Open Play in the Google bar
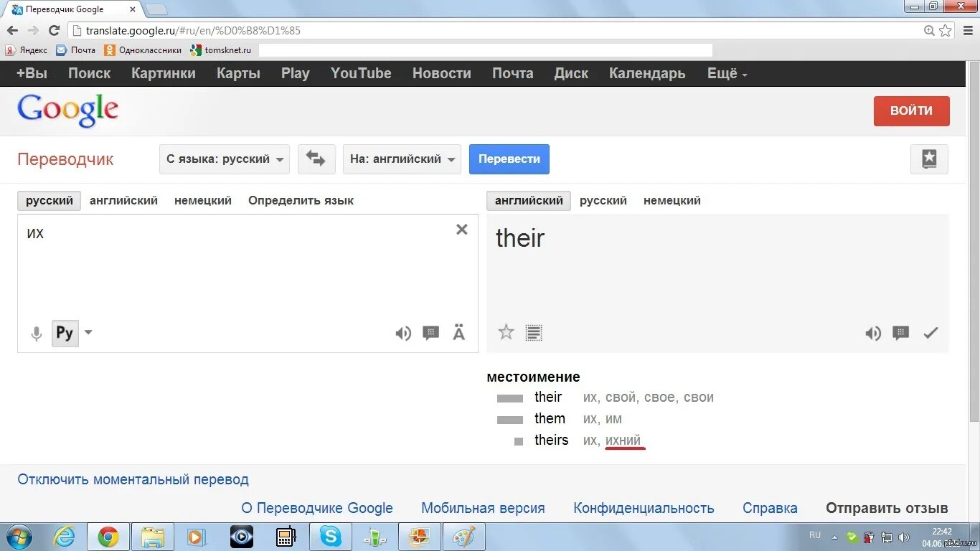 pos(296,73)
